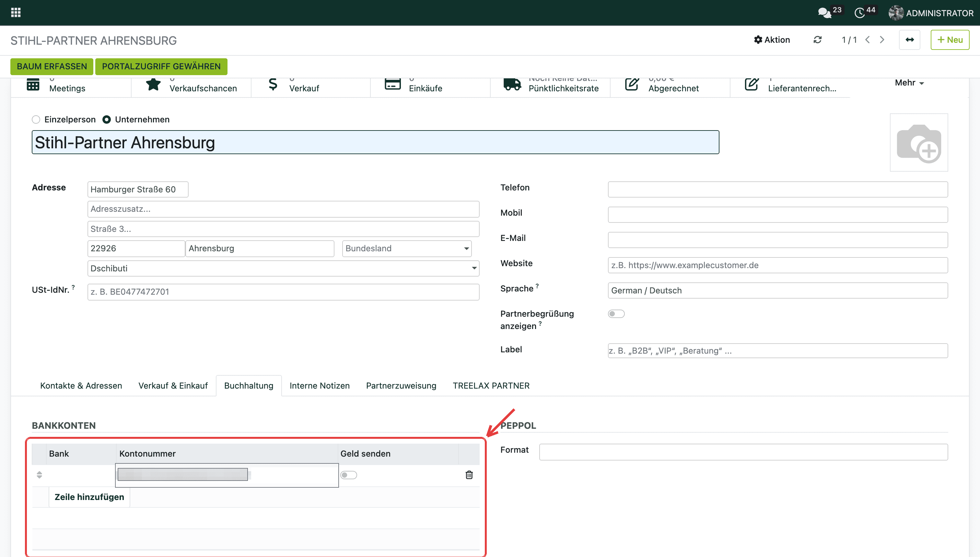Viewport: 980px width, 557px height.
Task: Click the USt-IdNr. input field
Action: [x=283, y=292]
